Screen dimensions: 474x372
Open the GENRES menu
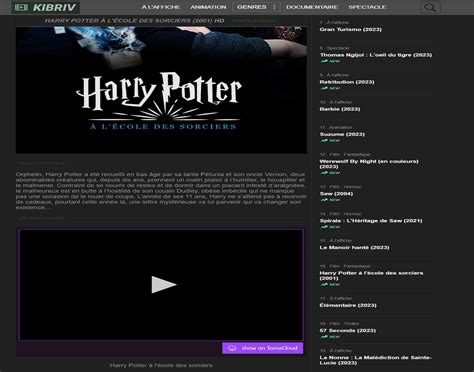pyautogui.click(x=252, y=7)
